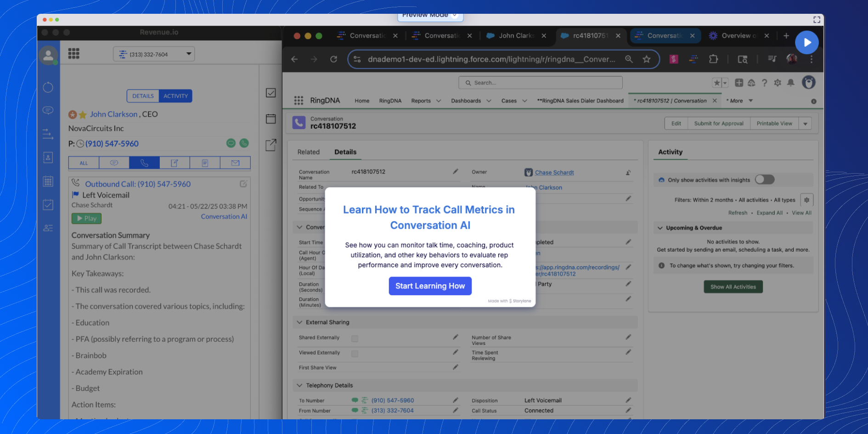Image resolution: width=868 pixels, height=434 pixels.
Task: Play the voicemail recording
Action: pyautogui.click(x=86, y=218)
